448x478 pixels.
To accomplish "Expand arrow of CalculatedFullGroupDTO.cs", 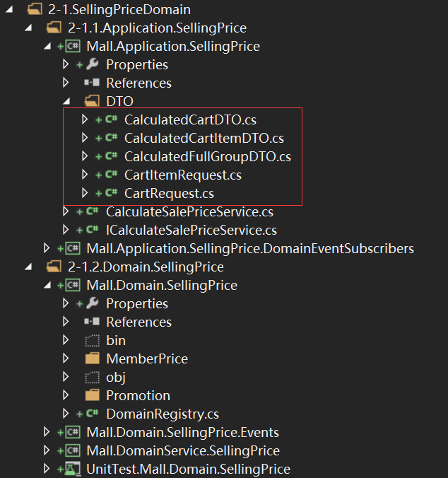I will (85, 156).
